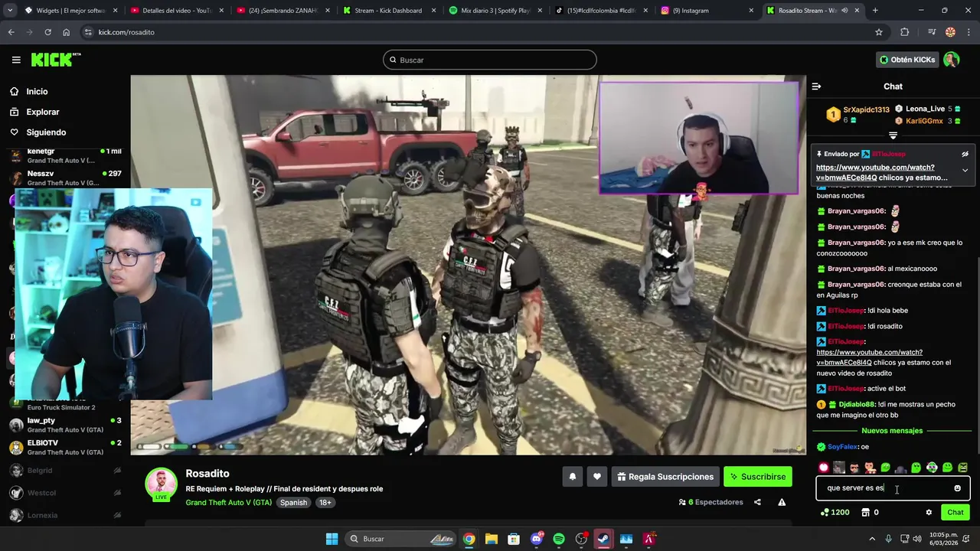Click the 18+ tag

click(325, 503)
